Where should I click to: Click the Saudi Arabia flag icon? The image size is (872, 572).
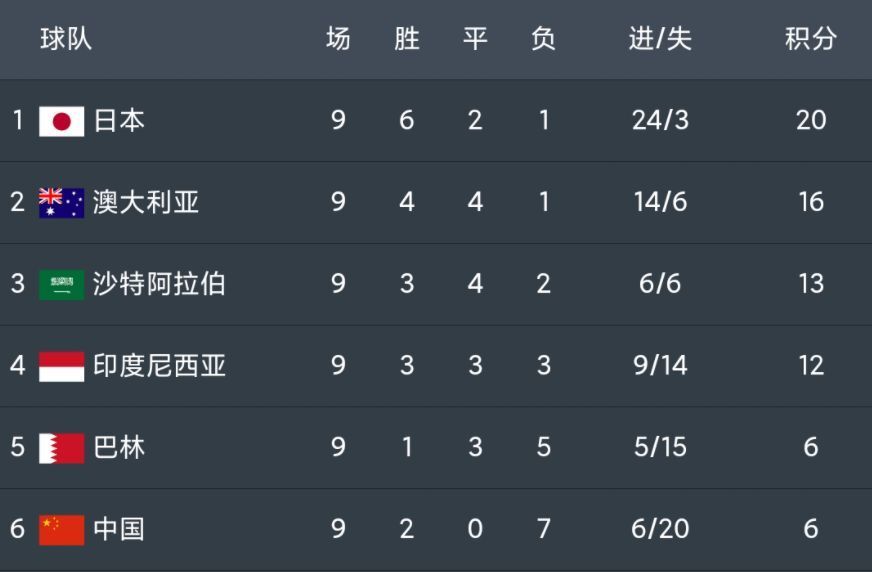point(62,285)
